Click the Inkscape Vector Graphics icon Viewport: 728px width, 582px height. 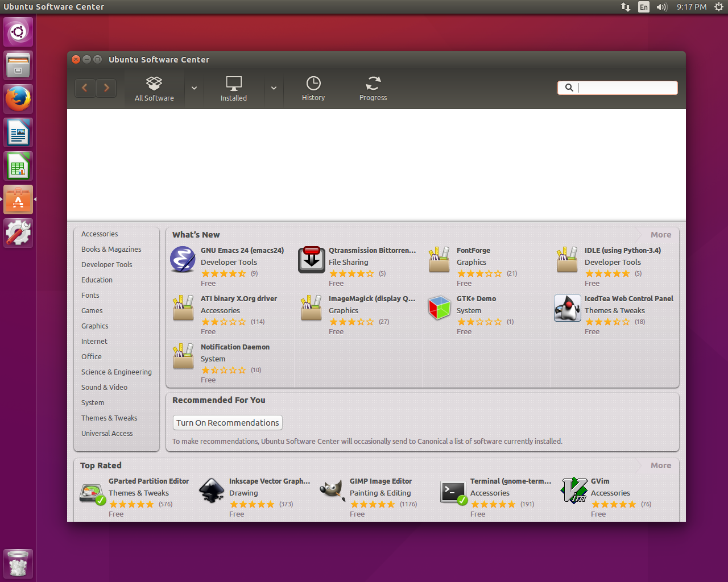tap(212, 490)
